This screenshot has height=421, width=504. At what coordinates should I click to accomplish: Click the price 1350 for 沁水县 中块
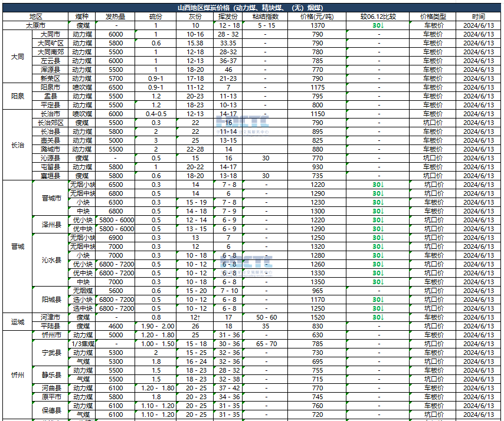[x=318, y=282]
